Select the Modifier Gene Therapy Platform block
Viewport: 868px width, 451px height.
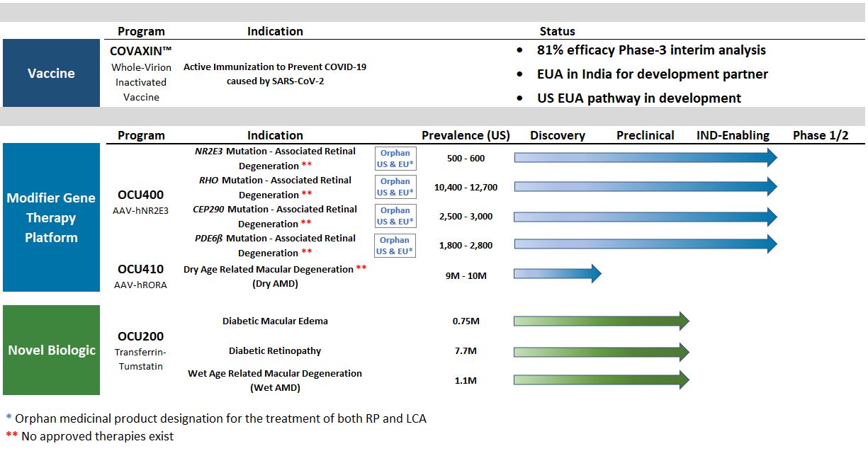[x=51, y=217]
